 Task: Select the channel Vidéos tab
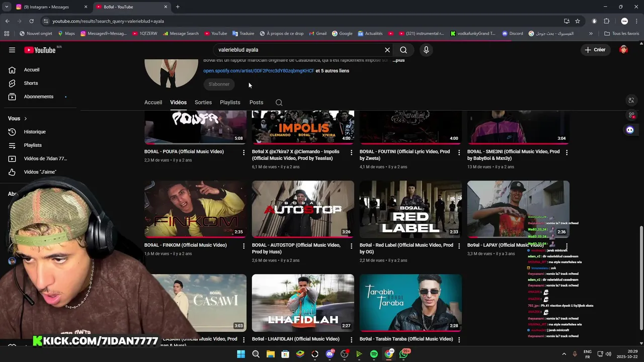(x=178, y=103)
